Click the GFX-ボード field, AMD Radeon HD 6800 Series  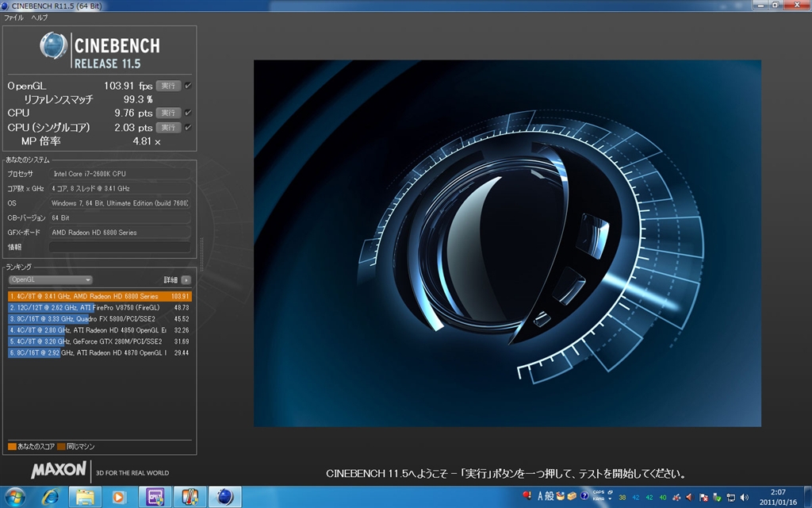click(120, 233)
